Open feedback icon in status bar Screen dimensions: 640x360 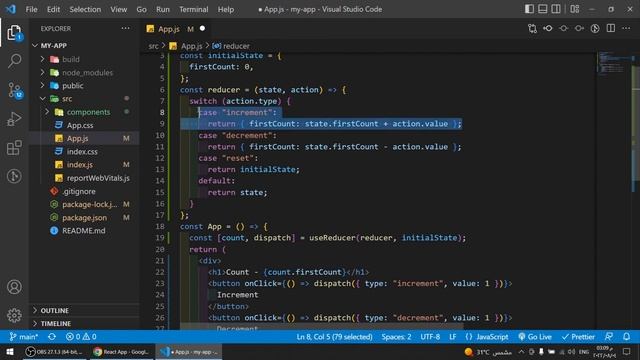609,337
